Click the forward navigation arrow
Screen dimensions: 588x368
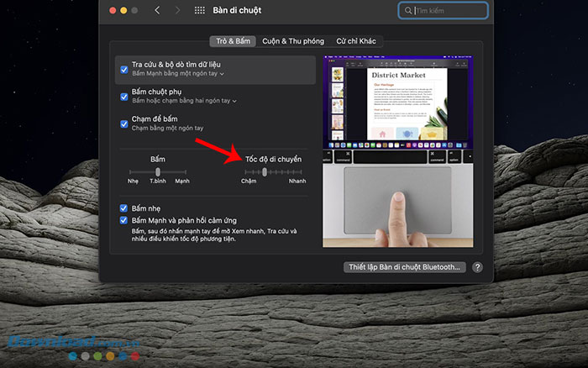(177, 11)
